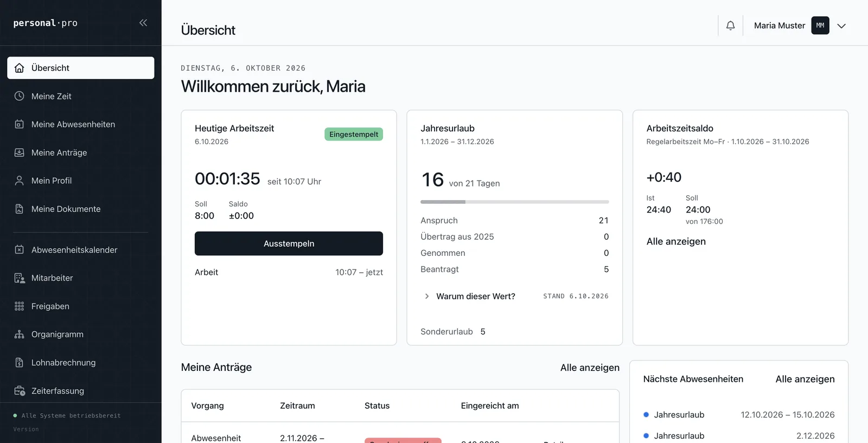
Task: Click the icon for Zeiterfassung
Action: [20, 391]
